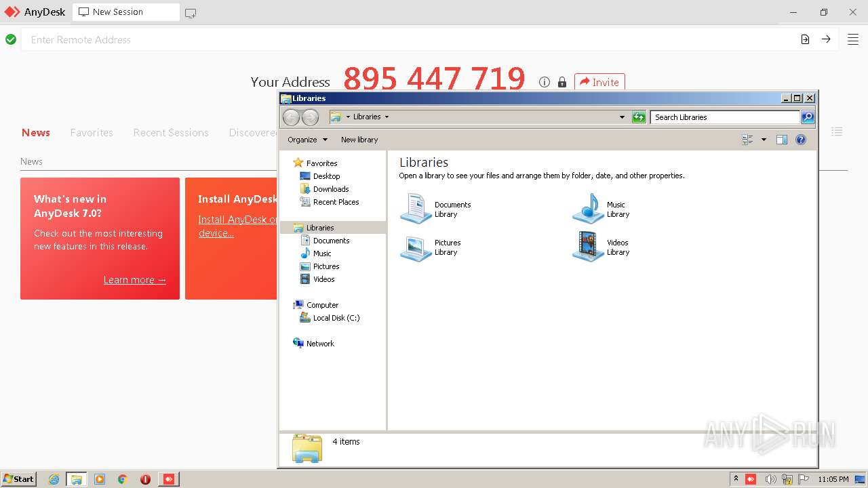868x488 pixels.
Task: Go back in Libraries explorer window
Action: pos(291,117)
